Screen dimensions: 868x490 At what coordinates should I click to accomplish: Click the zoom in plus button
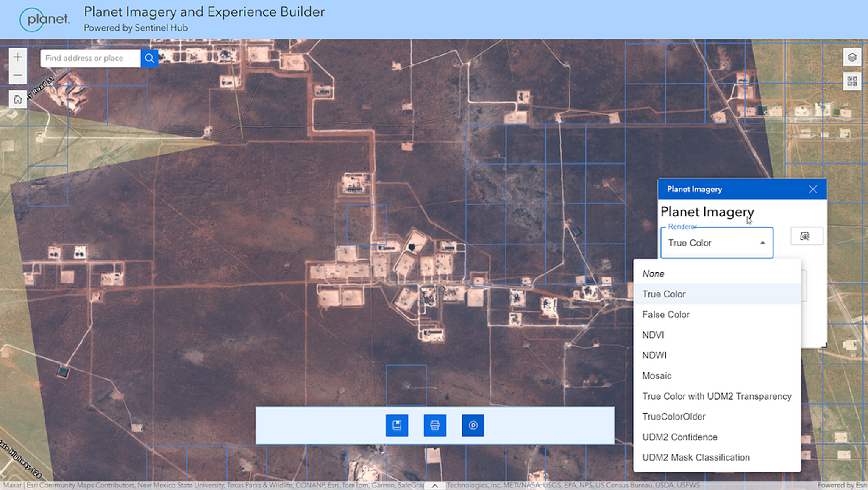(17, 57)
